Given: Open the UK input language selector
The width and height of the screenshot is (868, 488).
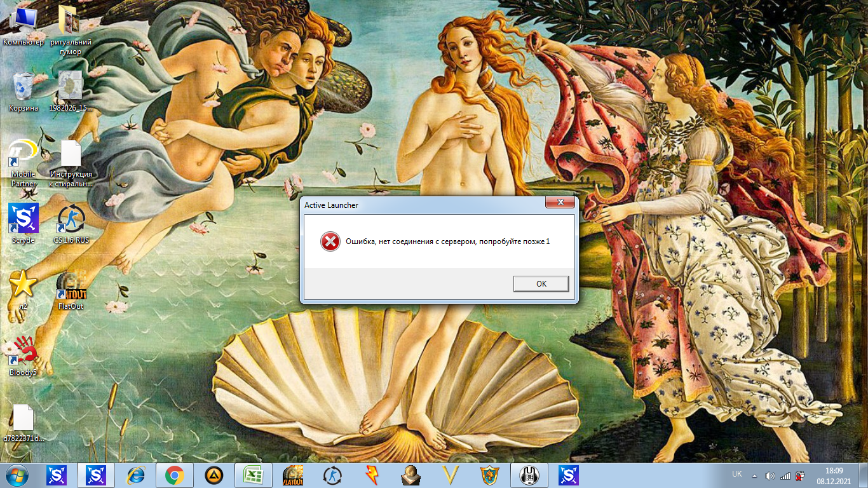Looking at the screenshot, I should pyautogui.click(x=737, y=474).
